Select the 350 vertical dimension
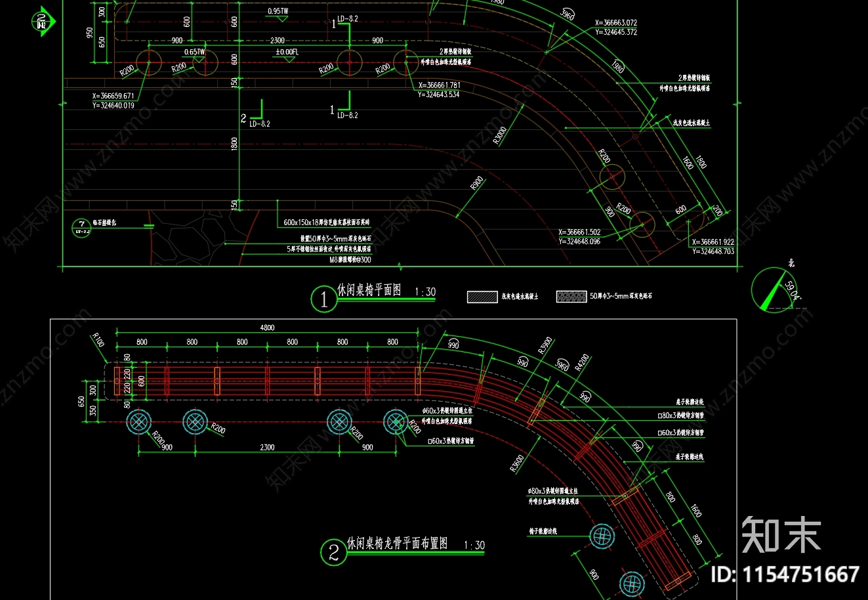868x600 pixels. point(93,410)
